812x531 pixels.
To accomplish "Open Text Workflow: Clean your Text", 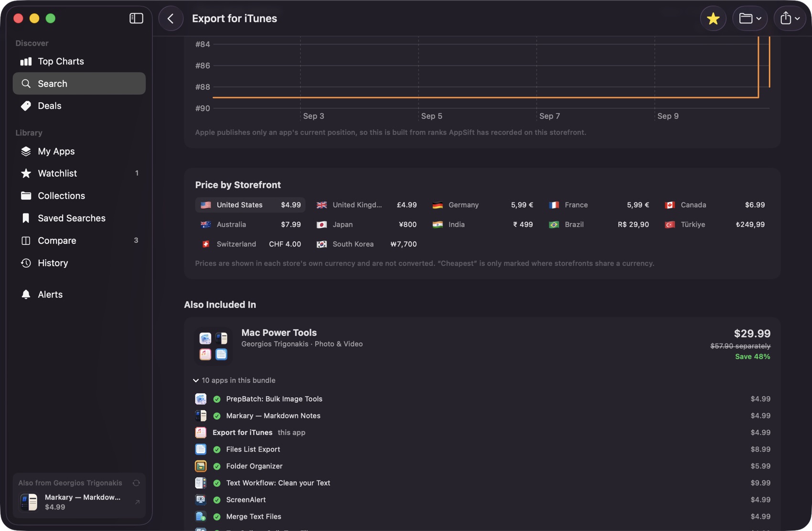I will point(482,483).
